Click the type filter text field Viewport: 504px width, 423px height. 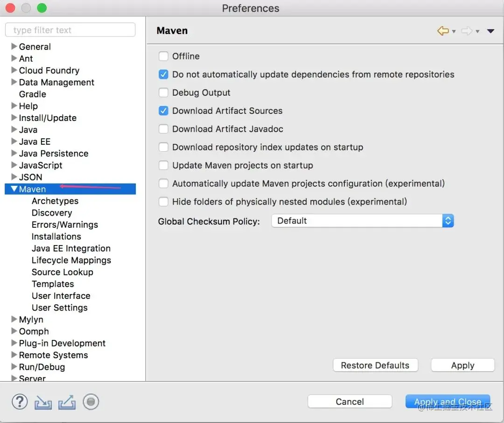tap(70, 30)
